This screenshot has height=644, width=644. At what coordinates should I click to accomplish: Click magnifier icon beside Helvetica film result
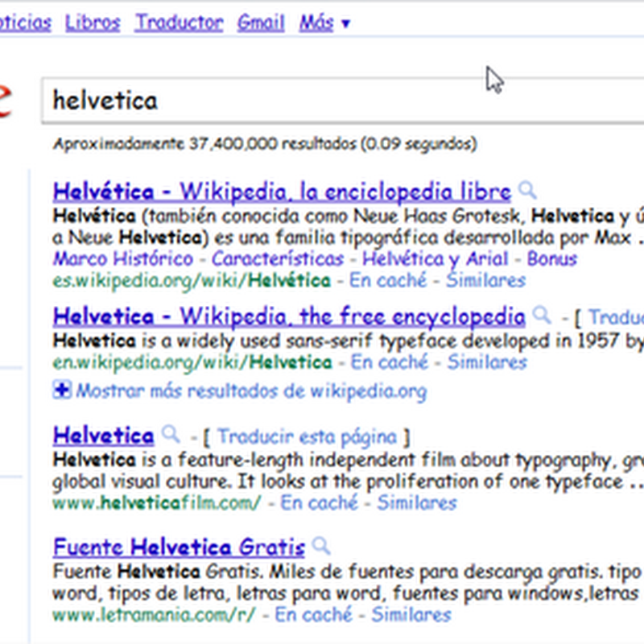tap(170, 435)
